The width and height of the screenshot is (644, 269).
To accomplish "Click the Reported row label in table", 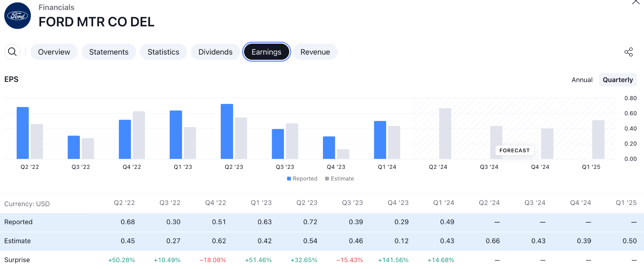I will point(19,222).
